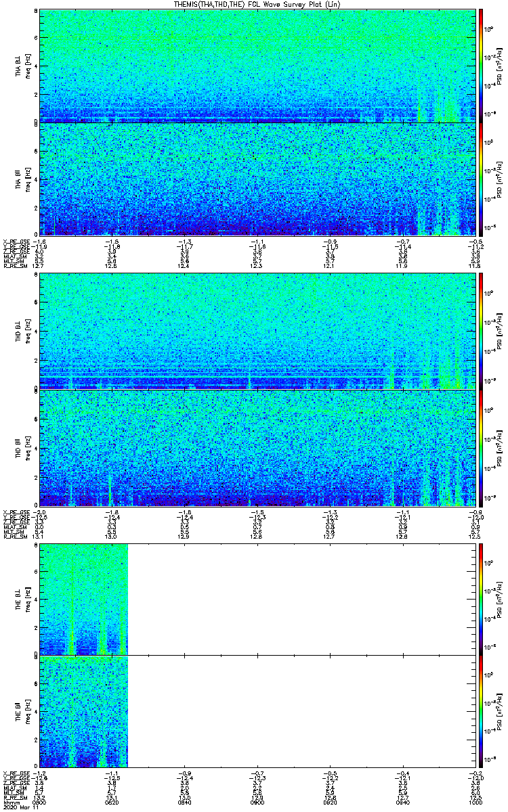Click the THA R_RE_SM value 12.7

[39, 266]
